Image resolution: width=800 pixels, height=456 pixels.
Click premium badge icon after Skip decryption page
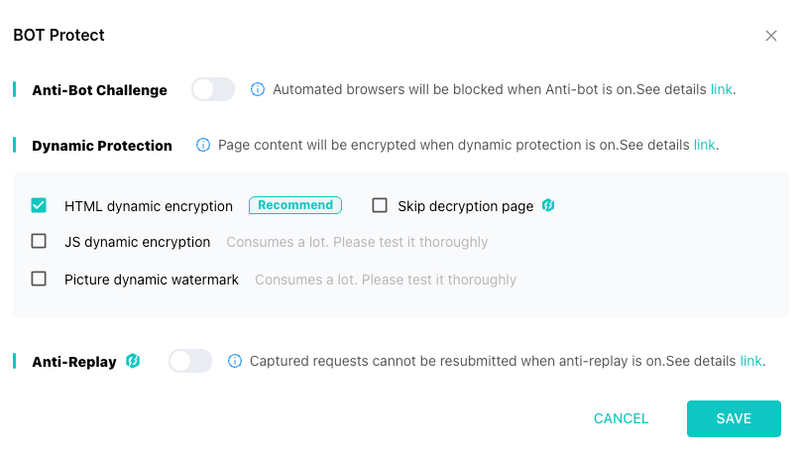pos(548,206)
